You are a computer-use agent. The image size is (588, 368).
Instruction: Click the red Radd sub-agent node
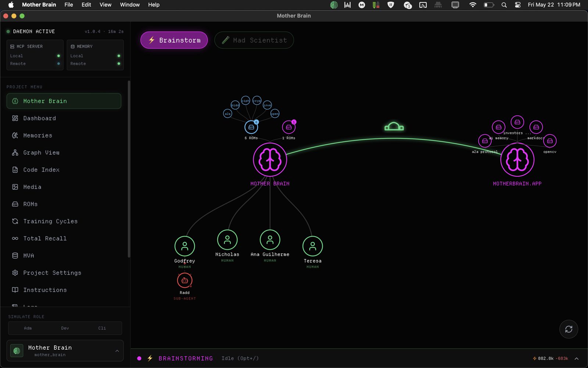184,280
